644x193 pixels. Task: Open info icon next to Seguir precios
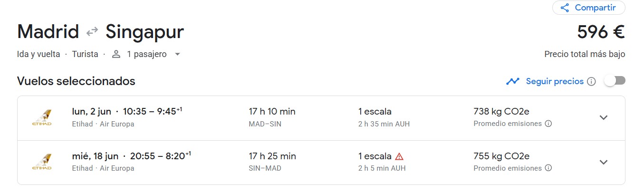tap(591, 81)
